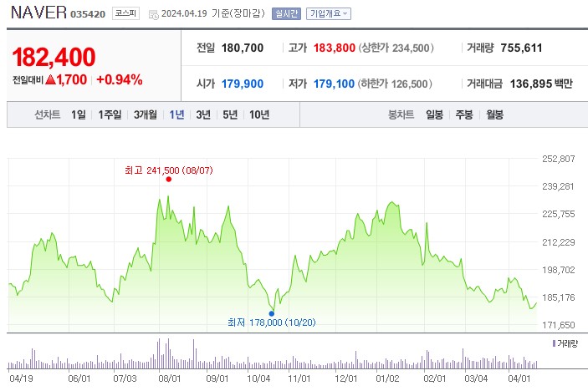Screen dimensions: 588x391
Task: Click the 08/01 date axis label
Action: (170, 378)
